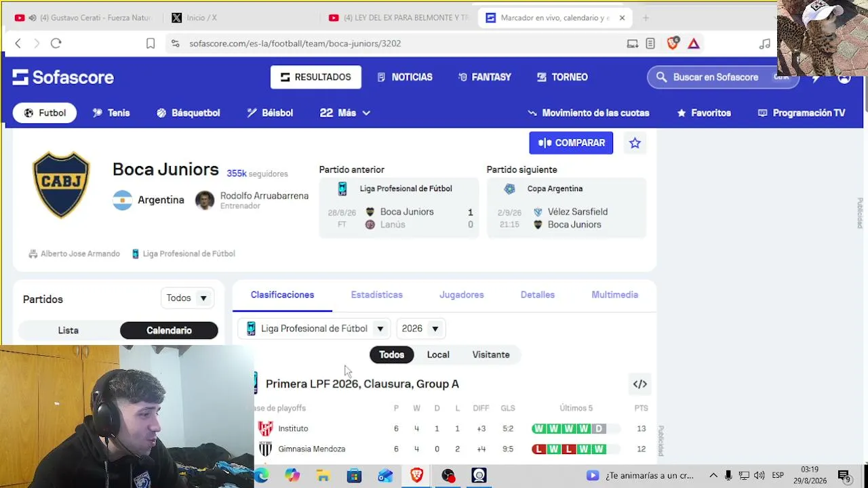Filter standings by Visitante matches

click(x=491, y=354)
